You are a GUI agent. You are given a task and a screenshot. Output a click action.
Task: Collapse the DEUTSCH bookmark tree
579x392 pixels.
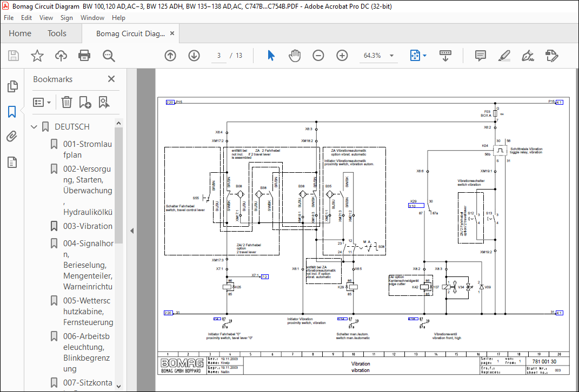coord(34,127)
